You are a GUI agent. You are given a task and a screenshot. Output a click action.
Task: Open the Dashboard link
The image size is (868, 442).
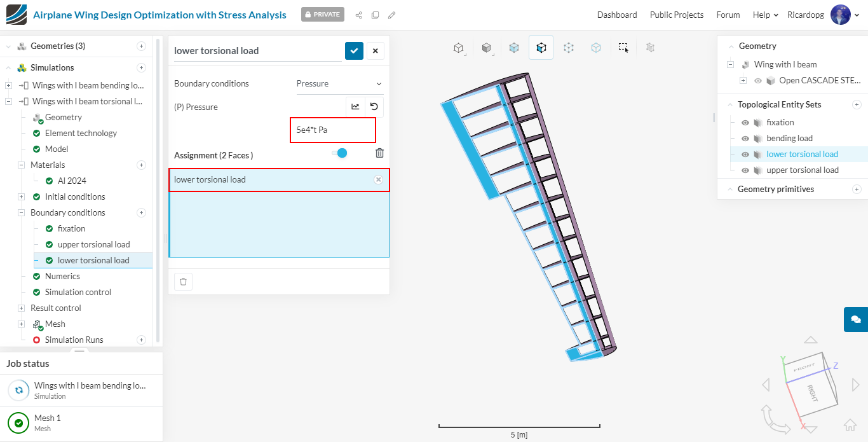click(x=616, y=15)
